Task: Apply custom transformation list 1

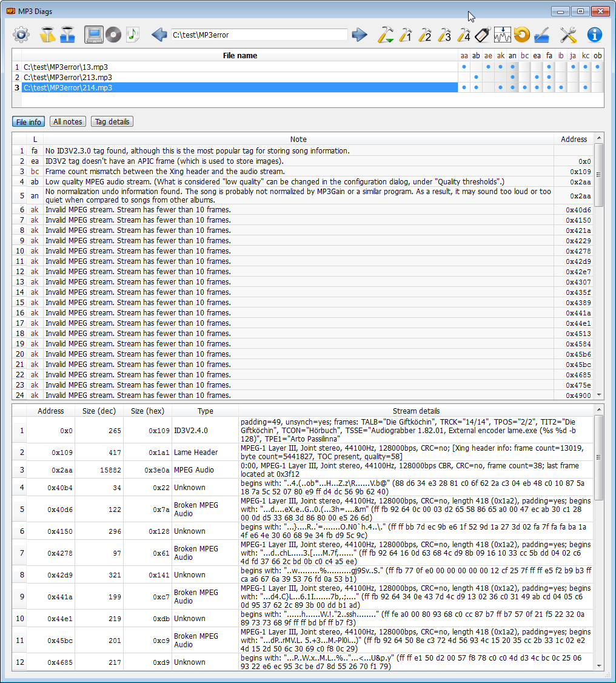Action: 406,35
